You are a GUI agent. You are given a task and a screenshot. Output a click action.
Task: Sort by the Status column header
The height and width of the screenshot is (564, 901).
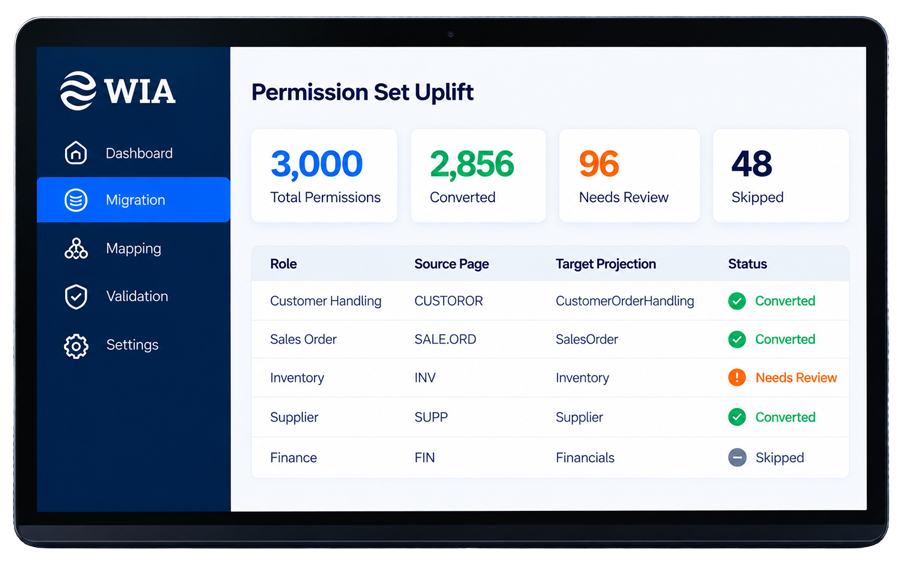[747, 264]
